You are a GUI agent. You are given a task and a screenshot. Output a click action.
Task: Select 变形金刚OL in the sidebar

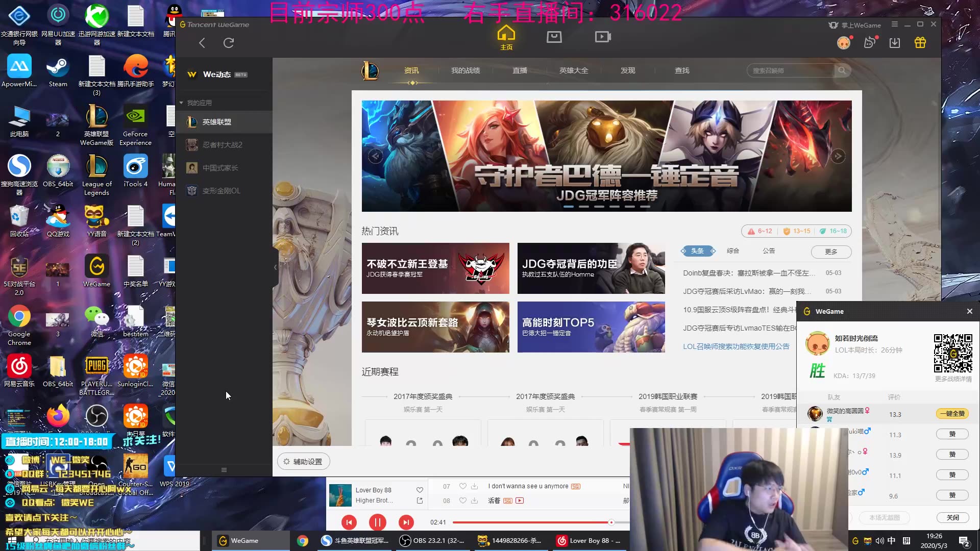(x=224, y=191)
